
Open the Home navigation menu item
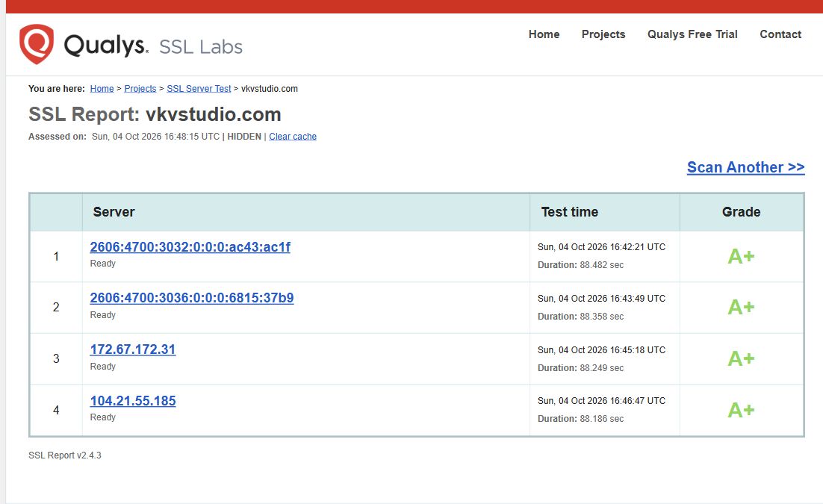pos(544,34)
